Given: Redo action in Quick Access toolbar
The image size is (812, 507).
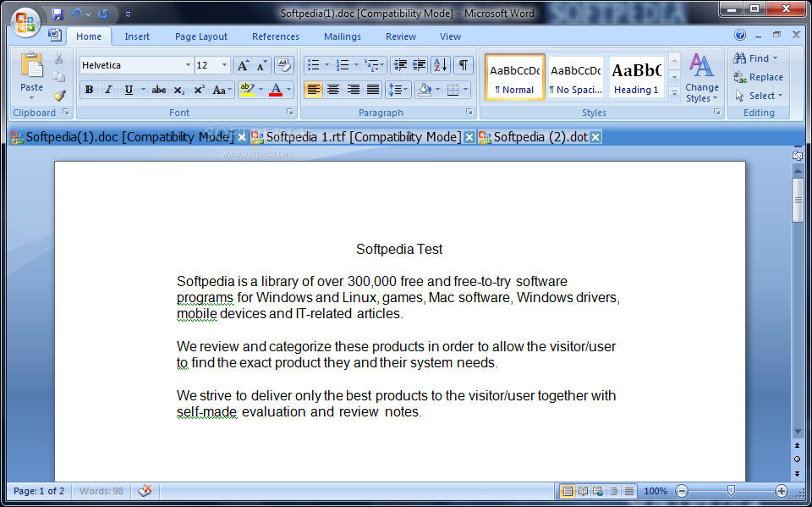Looking at the screenshot, I should click(x=103, y=14).
